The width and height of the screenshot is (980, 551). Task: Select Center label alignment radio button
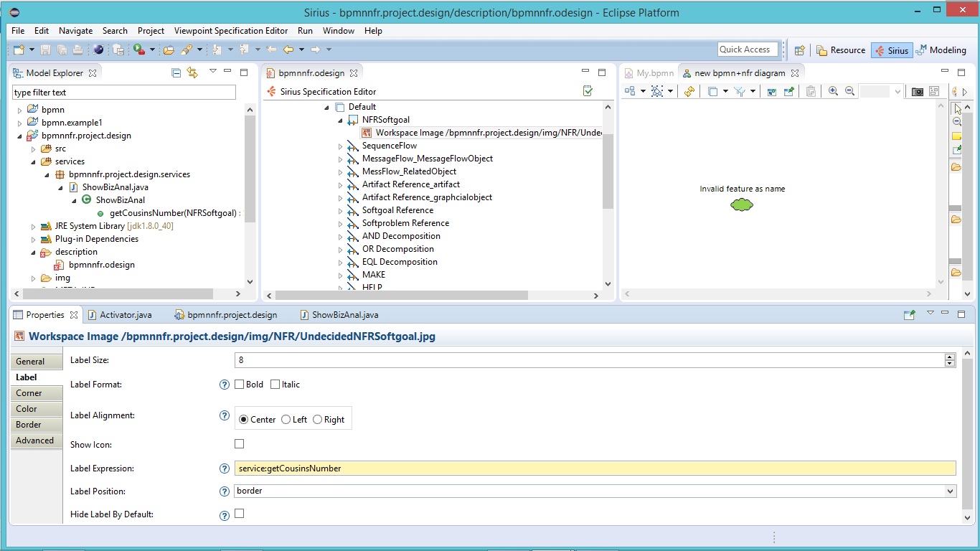coord(244,420)
